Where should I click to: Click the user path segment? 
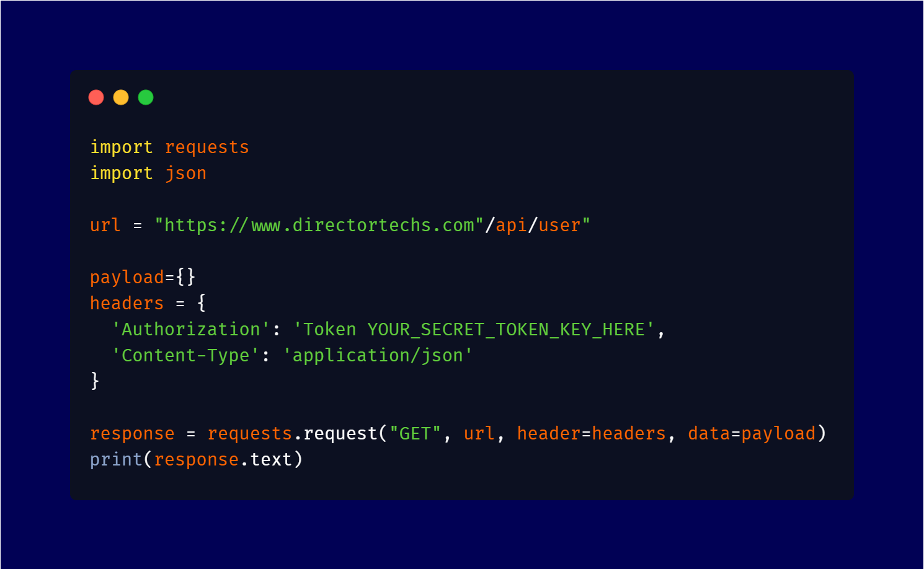pyautogui.click(x=559, y=225)
